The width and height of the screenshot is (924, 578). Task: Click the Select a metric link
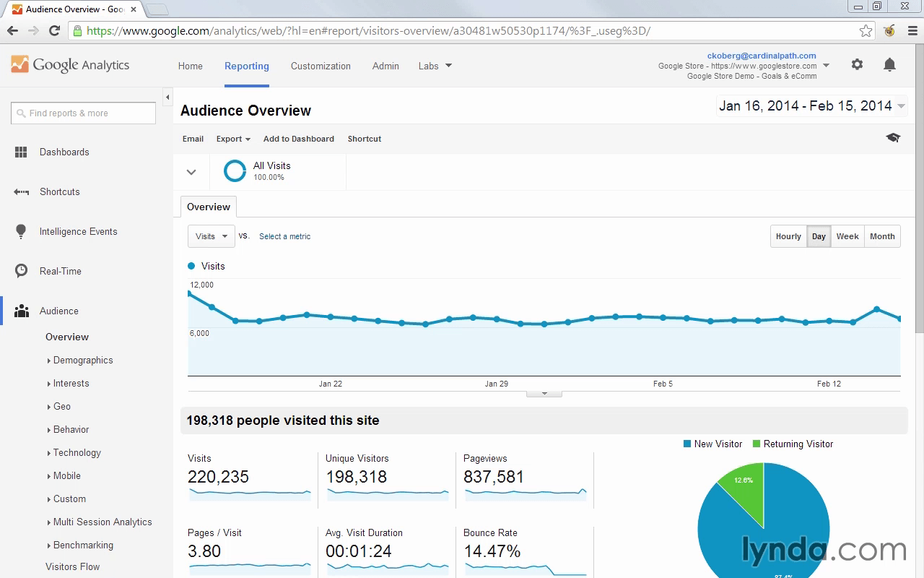coord(284,236)
